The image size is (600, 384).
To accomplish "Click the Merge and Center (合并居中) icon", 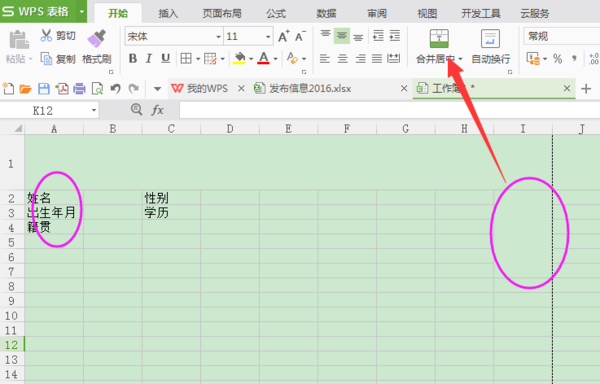I will pyautogui.click(x=439, y=38).
